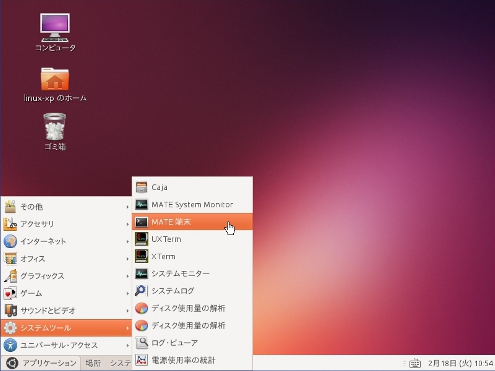Launch MATE 端末 terminal
495x371 pixels.
192,222
